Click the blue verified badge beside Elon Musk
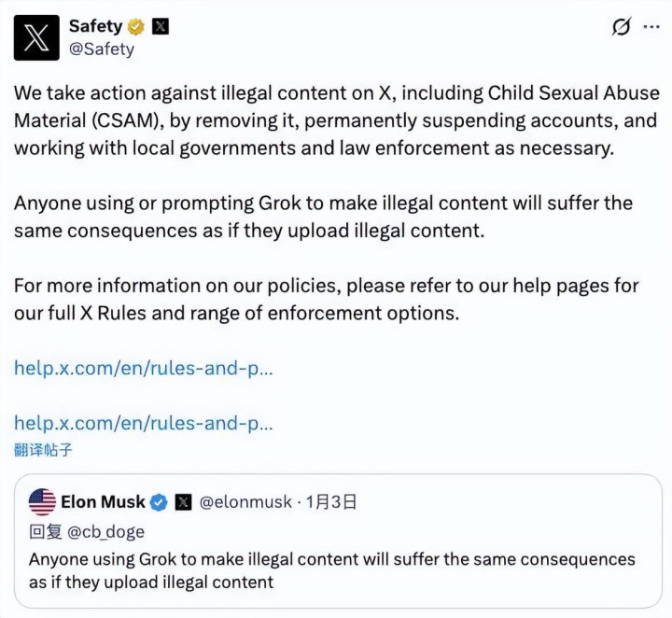 pos(160,502)
